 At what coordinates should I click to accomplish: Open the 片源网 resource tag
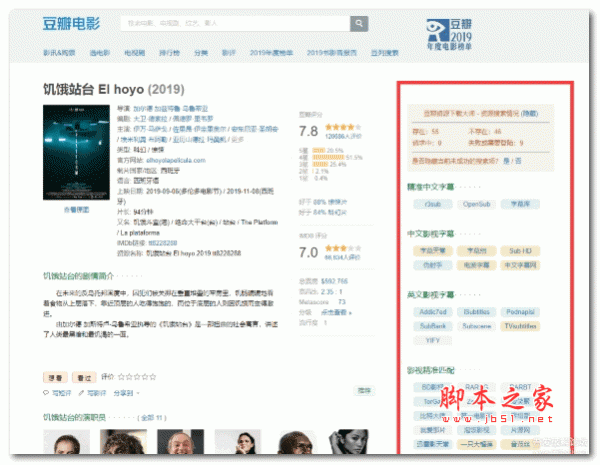pos(520,430)
